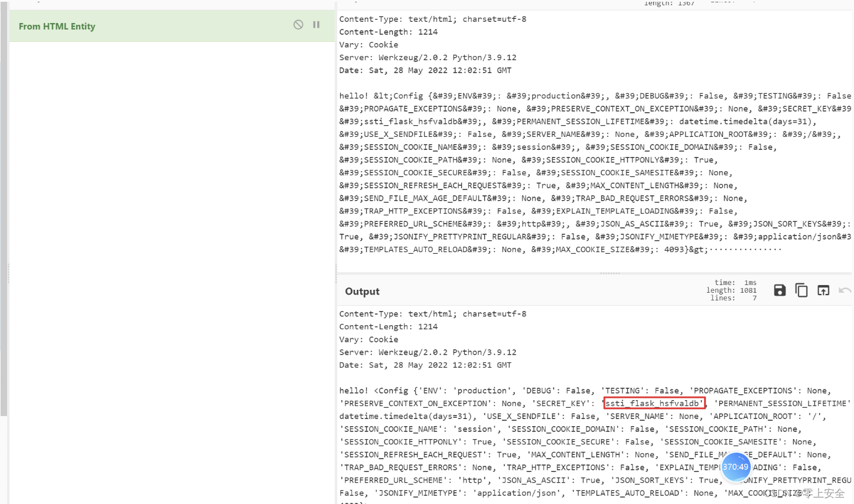854x504 pixels.
Task: Click output 'lines: 7' stat
Action: 734,298
